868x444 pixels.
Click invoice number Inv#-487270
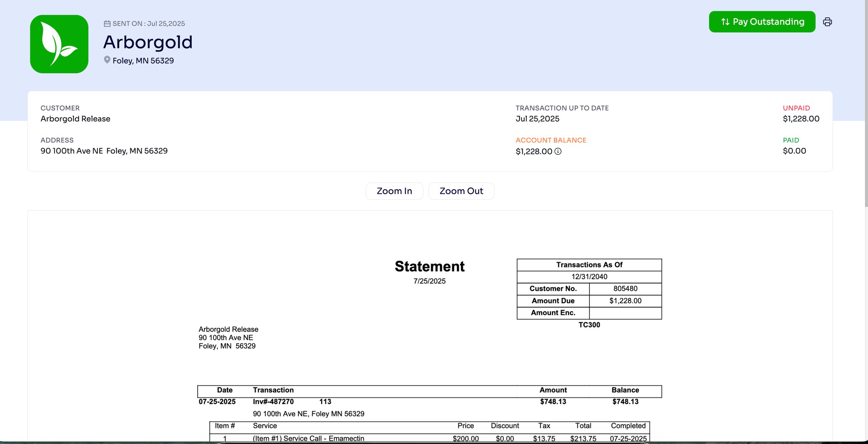pos(273,402)
